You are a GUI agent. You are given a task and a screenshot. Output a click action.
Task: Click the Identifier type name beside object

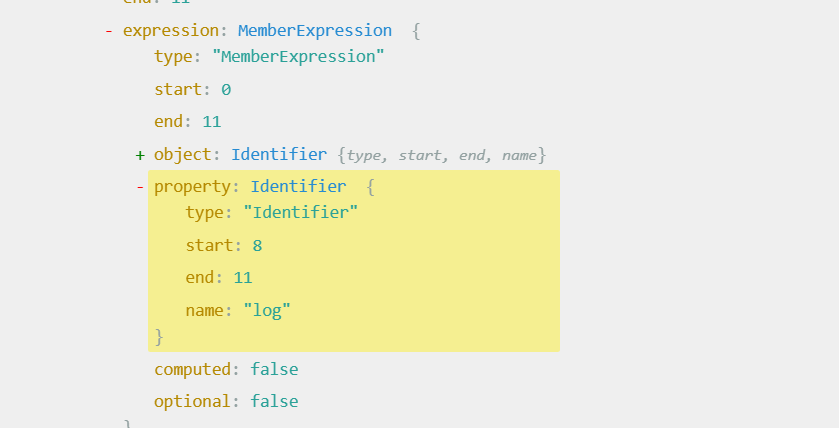pos(279,155)
